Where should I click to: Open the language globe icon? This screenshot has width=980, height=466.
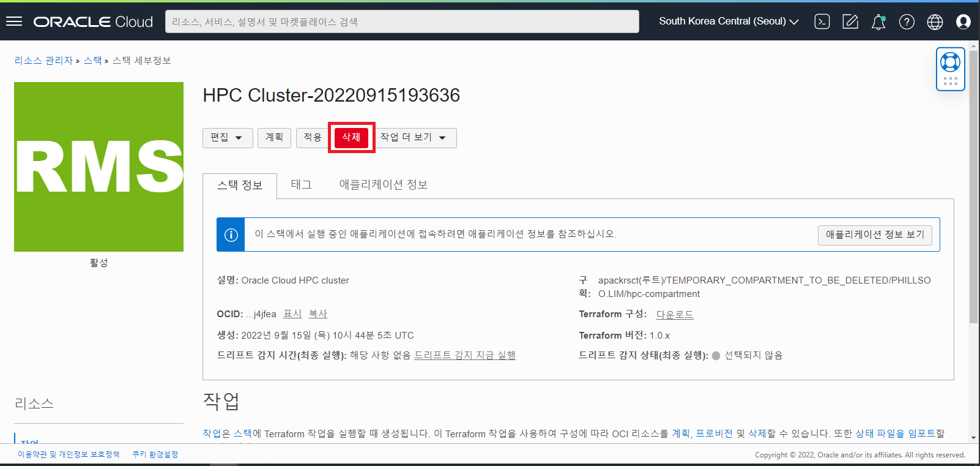(x=935, y=21)
